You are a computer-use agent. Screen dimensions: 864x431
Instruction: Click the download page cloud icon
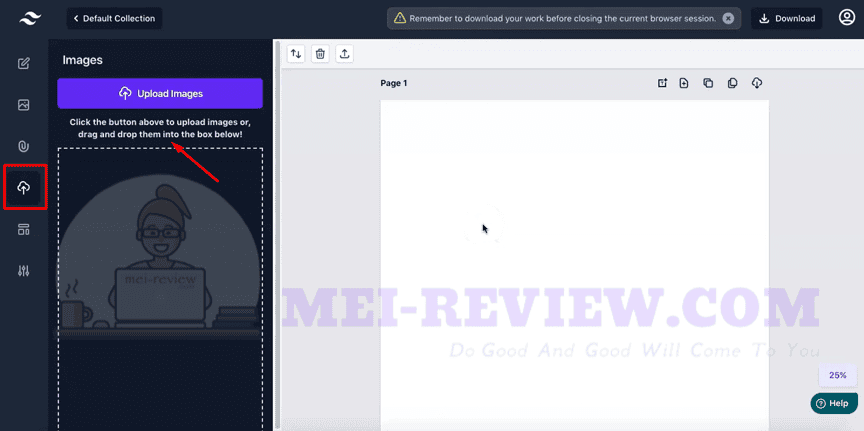tap(757, 83)
